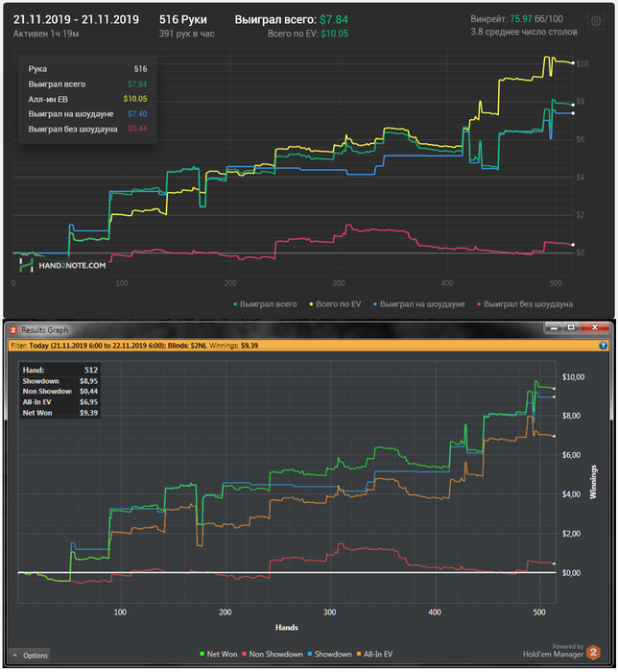The height and width of the screenshot is (672, 618).
Task: Toggle 'Выиграл без шоудауна' legend series
Action: [x=525, y=304]
